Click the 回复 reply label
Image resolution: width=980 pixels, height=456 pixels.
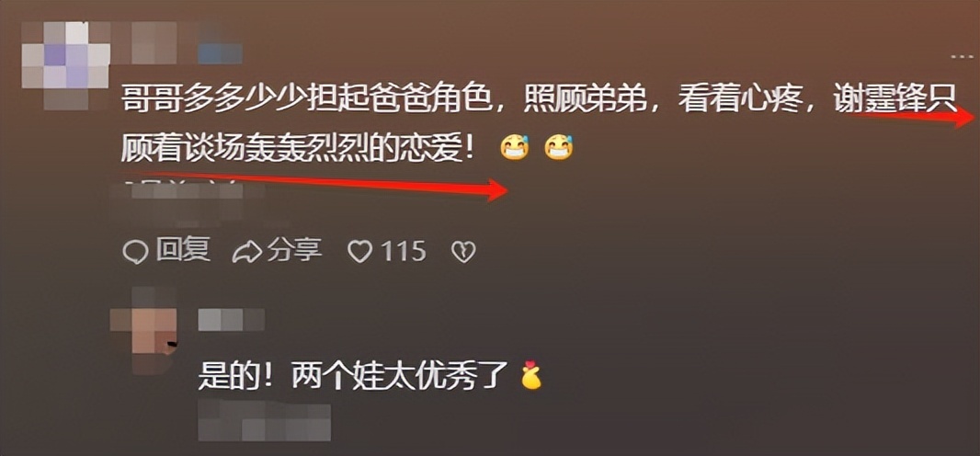[x=182, y=250]
